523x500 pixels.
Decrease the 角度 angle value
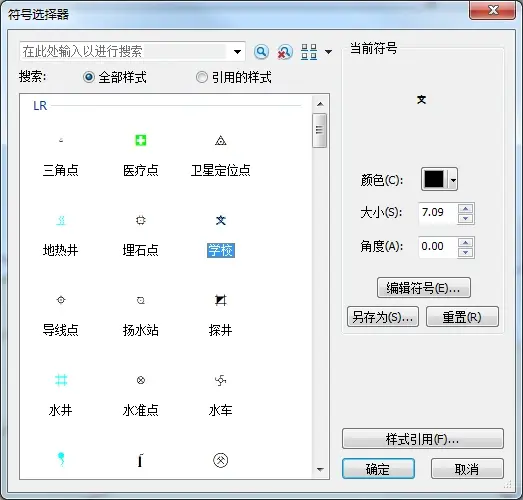[x=466, y=253]
